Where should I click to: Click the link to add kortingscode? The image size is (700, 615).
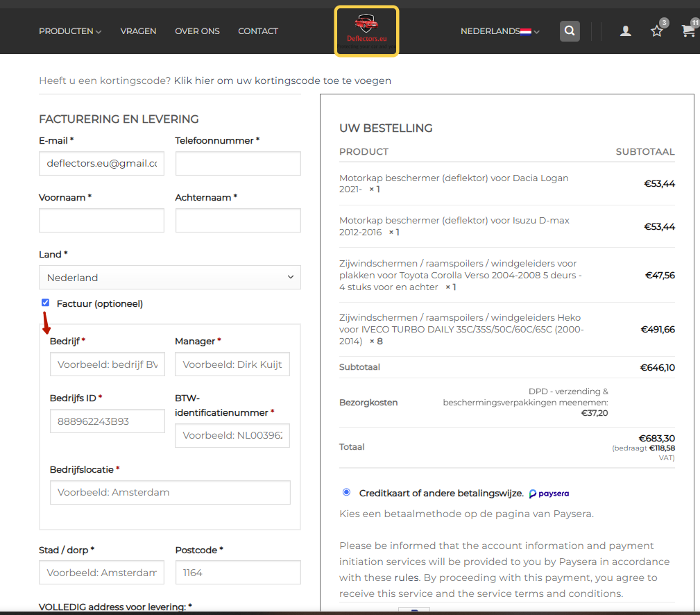click(x=282, y=81)
